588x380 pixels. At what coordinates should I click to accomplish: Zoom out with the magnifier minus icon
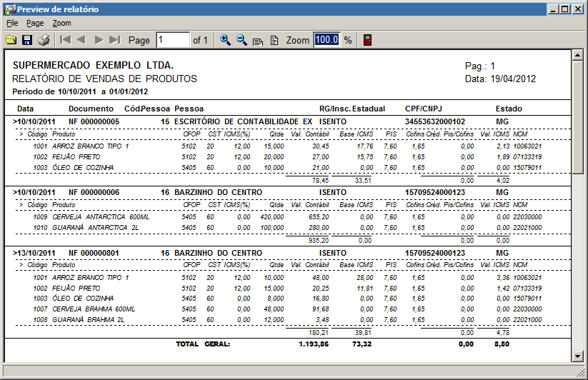tap(241, 40)
